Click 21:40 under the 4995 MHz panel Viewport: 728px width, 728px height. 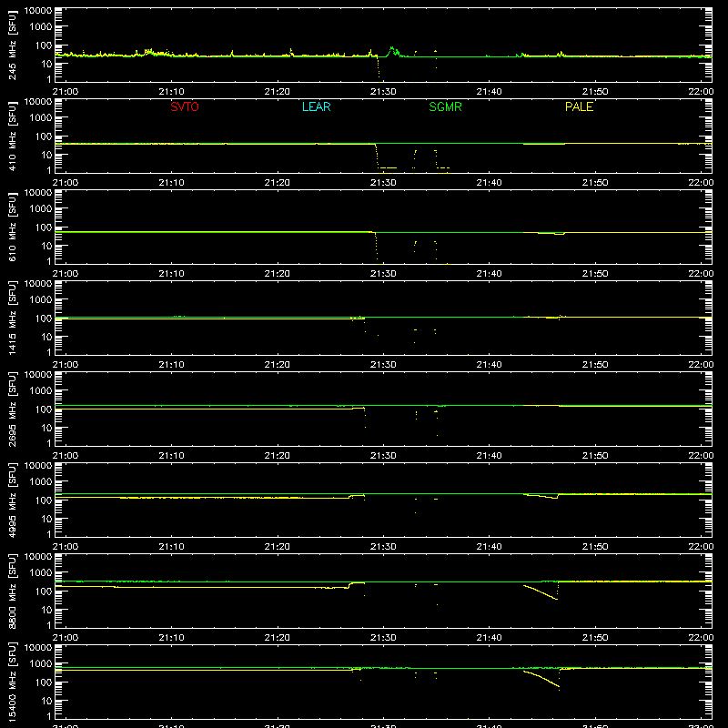pyautogui.click(x=489, y=547)
